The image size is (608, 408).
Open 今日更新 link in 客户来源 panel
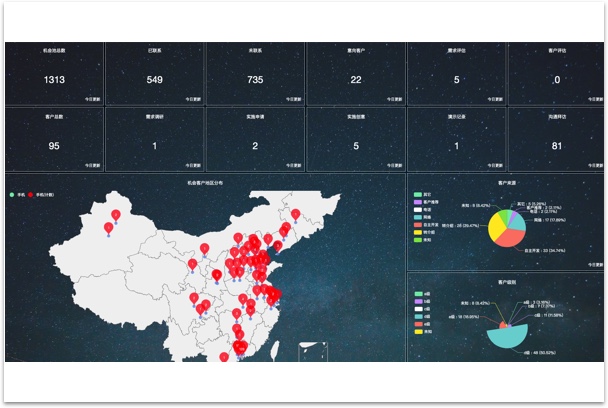point(596,265)
